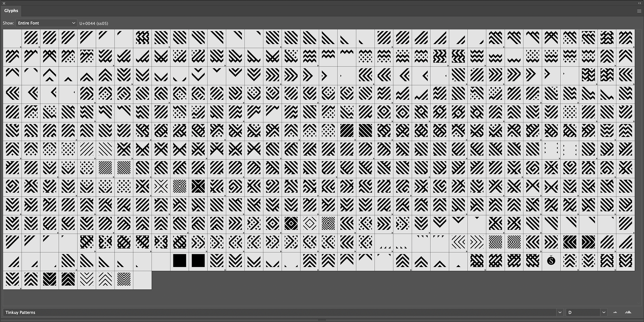Pick the thin outlined concentric diamond glyph
This screenshot has width=644, height=322.
pos(310,224)
